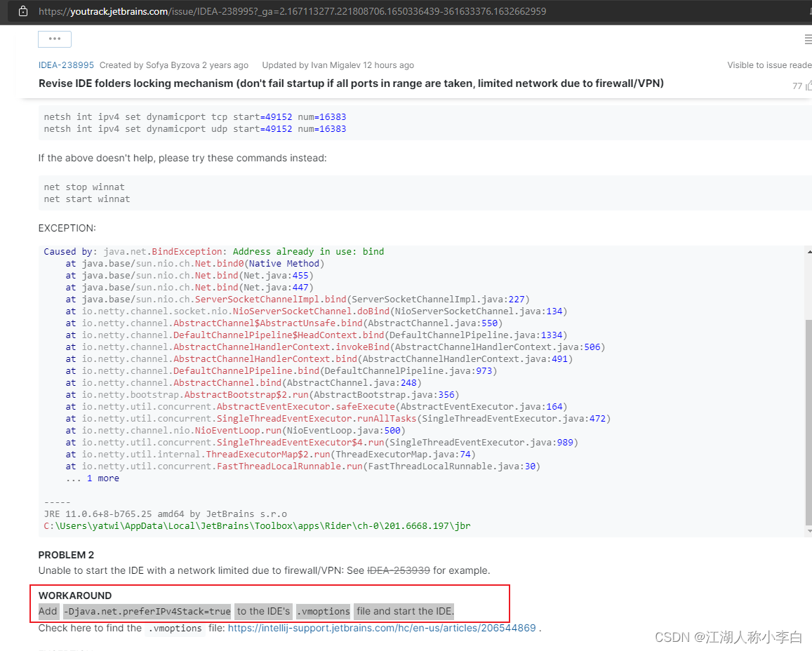Click Created by Sofya Byzova text

(x=174, y=65)
